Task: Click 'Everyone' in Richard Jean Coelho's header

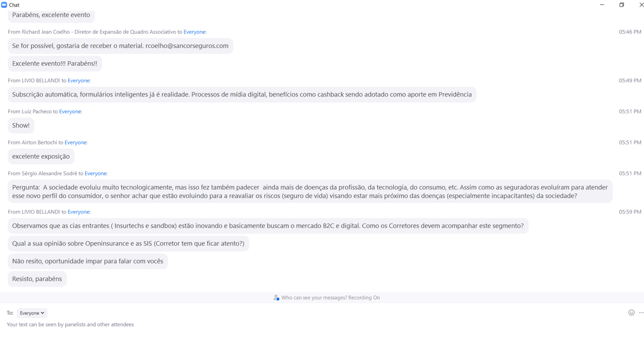Action: tap(194, 32)
